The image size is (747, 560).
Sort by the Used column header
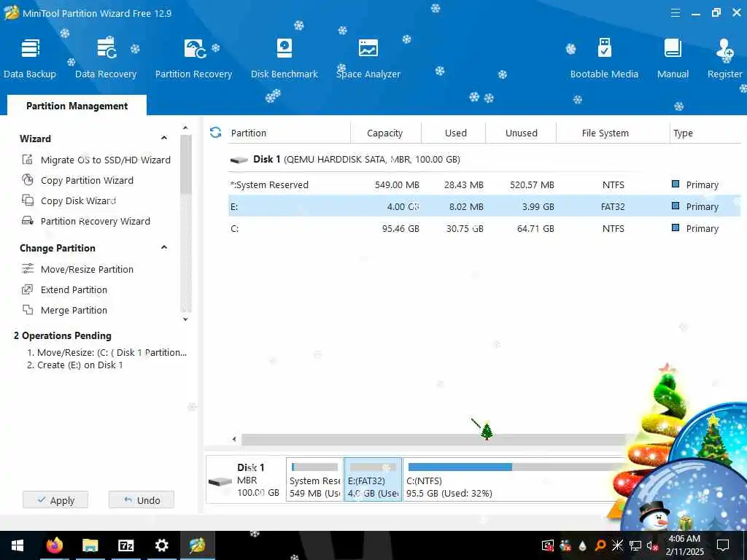pos(454,133)
